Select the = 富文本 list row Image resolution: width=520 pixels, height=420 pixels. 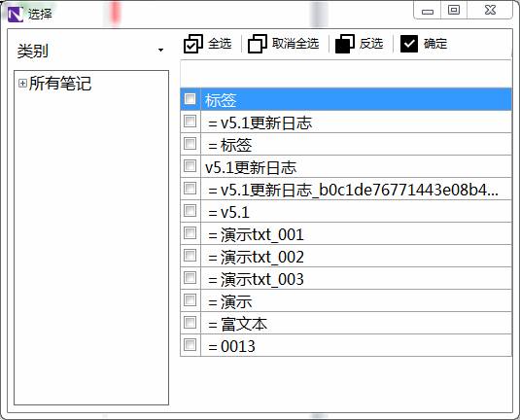356,323
